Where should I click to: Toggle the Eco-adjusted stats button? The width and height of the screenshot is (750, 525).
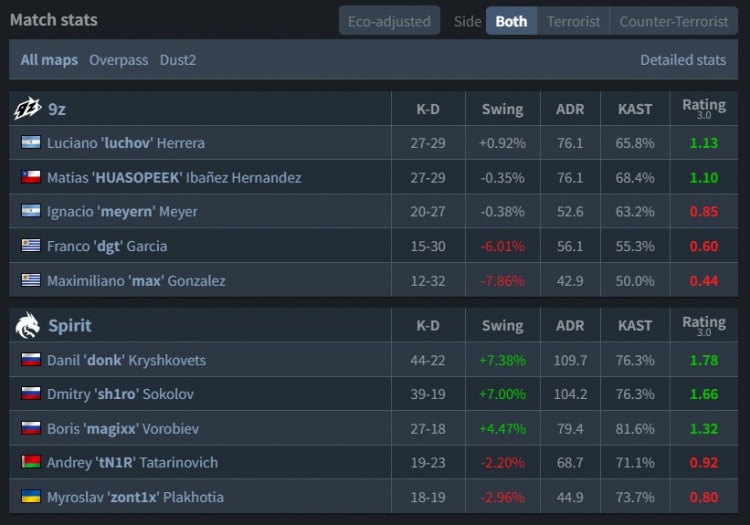click(389, 21)
